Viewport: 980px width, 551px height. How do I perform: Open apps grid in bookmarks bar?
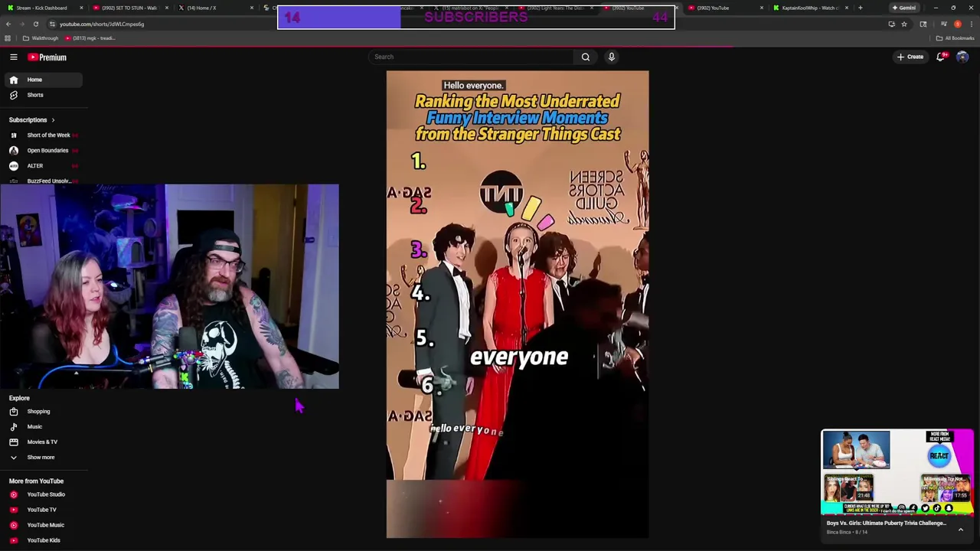click(x=8, y=38)
